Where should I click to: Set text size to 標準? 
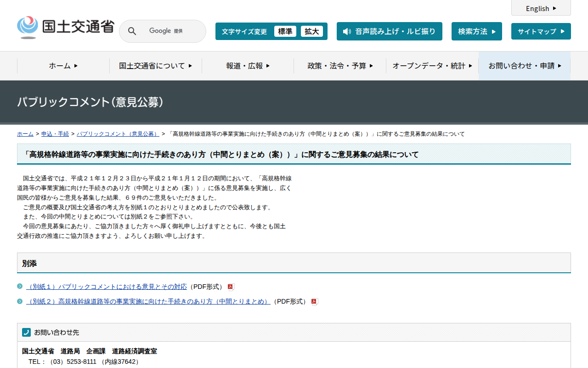click(285, 31)
